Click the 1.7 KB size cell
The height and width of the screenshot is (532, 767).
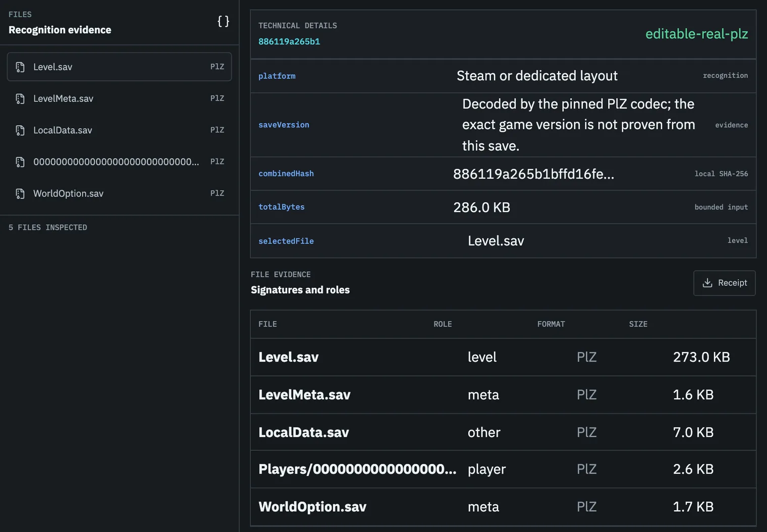pos(693,507)
